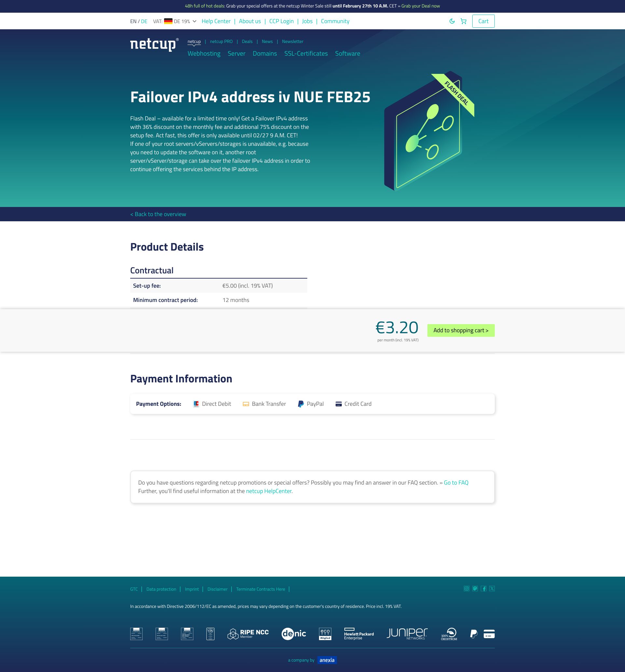
Task: Click the €3.20 monthly price
Action: pyautogui.click(x=397, y=328)
